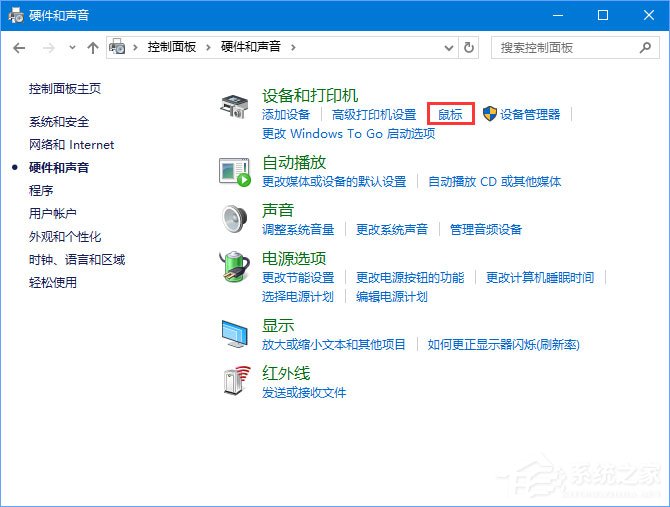This screenshot has height=507, width=670.
Task: Expand the chevron after 硬件和声音 breadcrumb
Action: 293,47
